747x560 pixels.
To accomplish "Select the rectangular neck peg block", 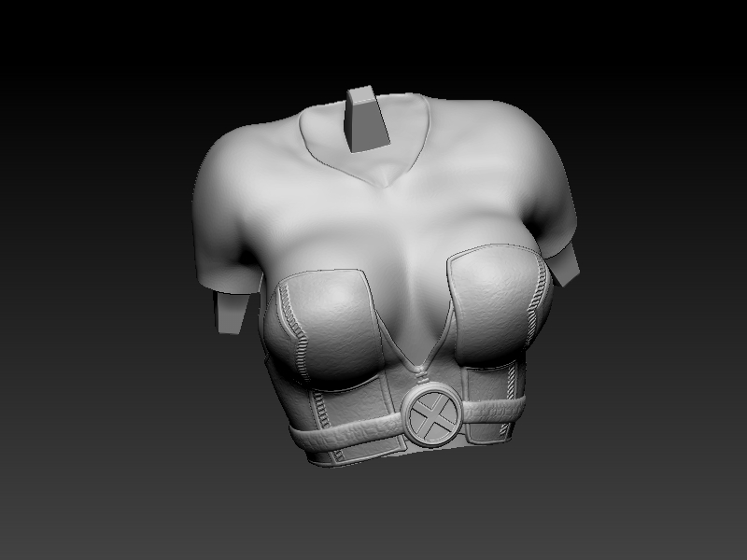I will (x=366, y=119).
